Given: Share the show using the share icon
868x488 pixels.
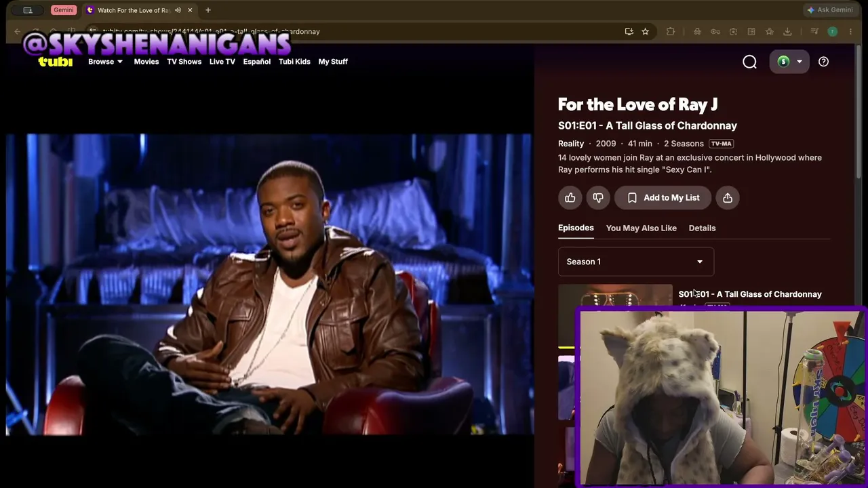Looking at the screenshot, I should 728,198.
